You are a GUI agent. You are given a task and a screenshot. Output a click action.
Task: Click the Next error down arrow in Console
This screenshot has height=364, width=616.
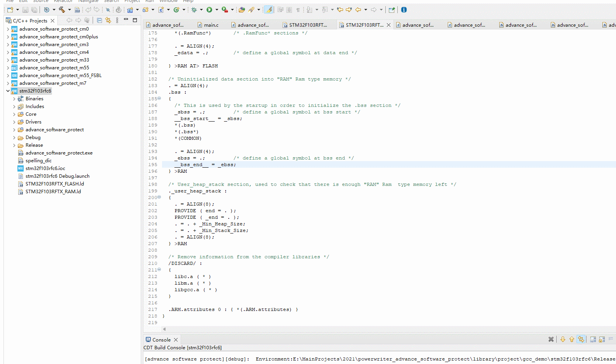click(563, 339)
